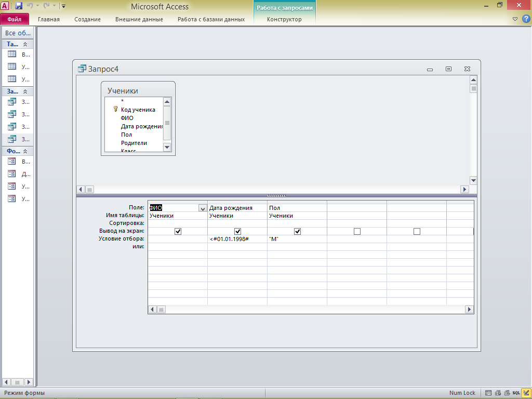
Task: Click the 'Дата рождения' field cell in grid
Action: pyautogui.click(x=237, y=208)
